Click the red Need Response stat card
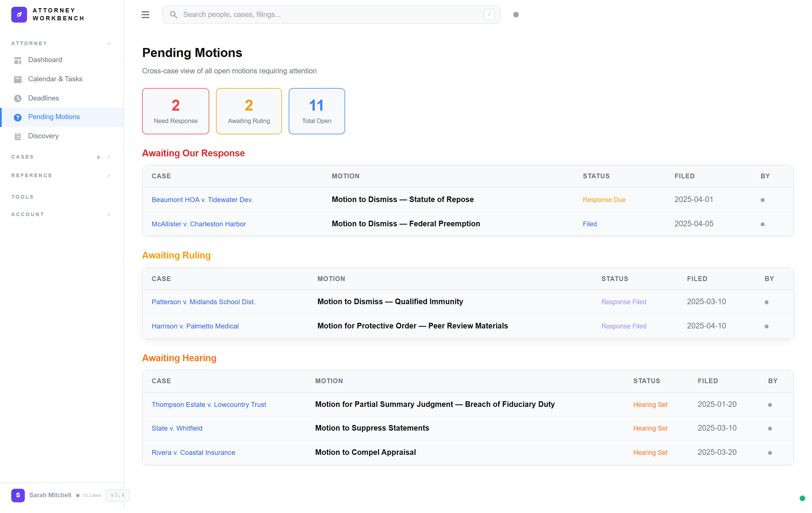Screen dimensions: 812x513 (175, 111)
